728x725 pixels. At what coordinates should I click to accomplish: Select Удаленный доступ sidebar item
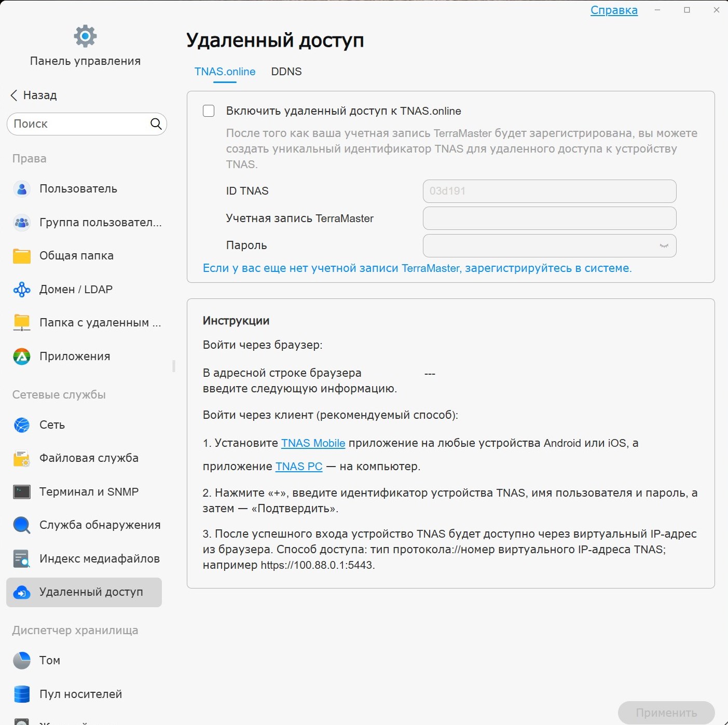[x=84, y=592]
